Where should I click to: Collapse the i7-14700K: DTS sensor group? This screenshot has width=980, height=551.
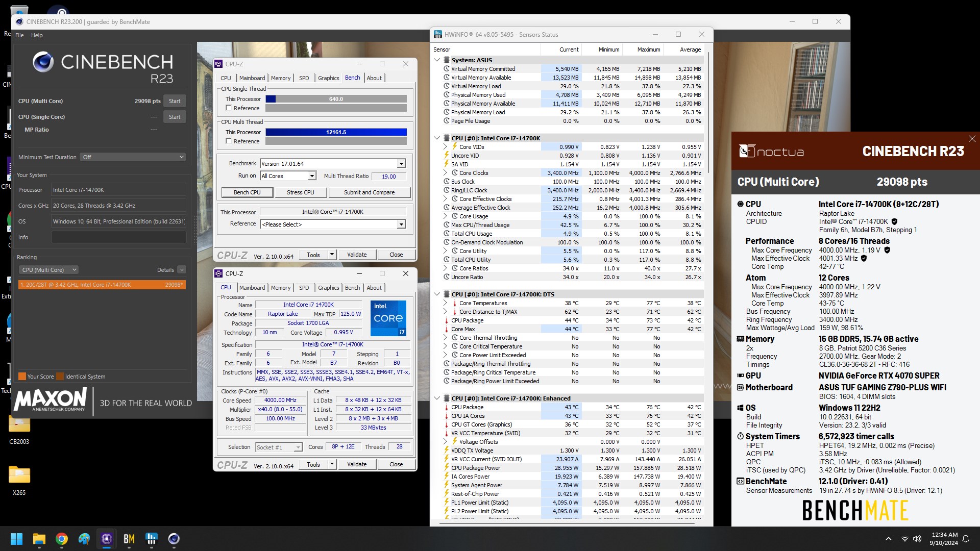437,294
